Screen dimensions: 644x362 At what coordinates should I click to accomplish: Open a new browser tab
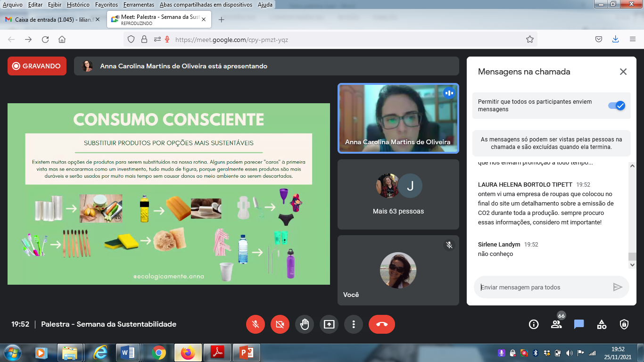tap(221, 19)
